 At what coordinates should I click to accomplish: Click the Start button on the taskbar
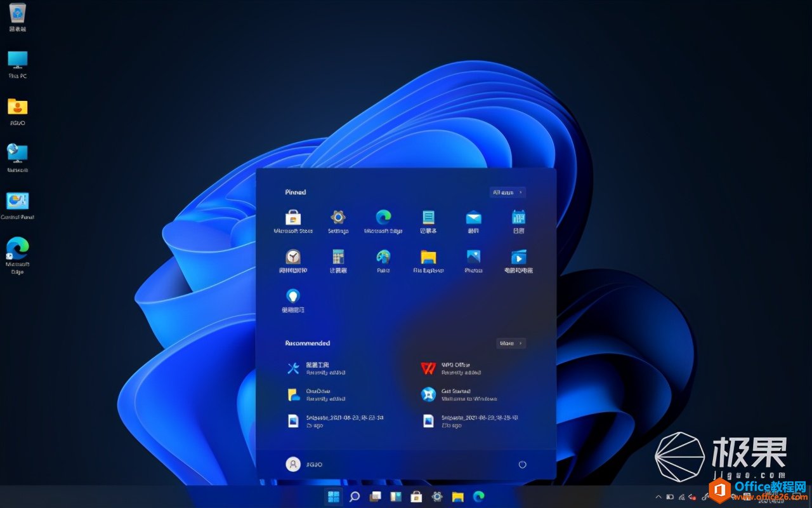click(334, 497)
